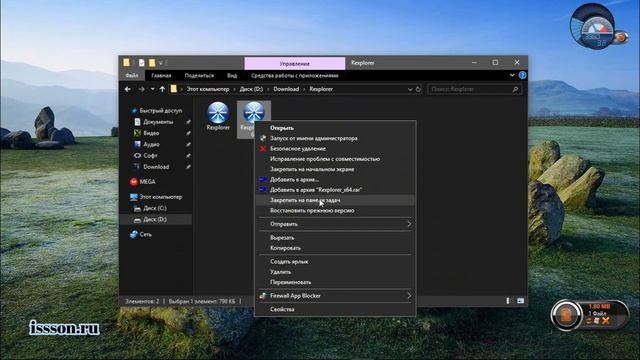This screenshot has height=360, width=640.
Task: Click the selected Rexplorer_x64 file icon
Action: pyautogui.click(x=253, y=112)
